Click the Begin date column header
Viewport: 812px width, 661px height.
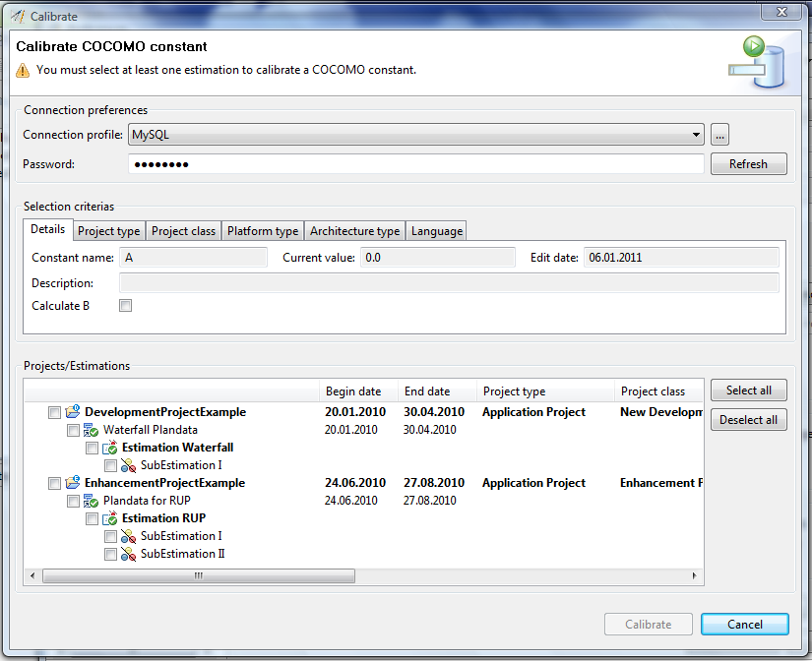click(358, 391)
